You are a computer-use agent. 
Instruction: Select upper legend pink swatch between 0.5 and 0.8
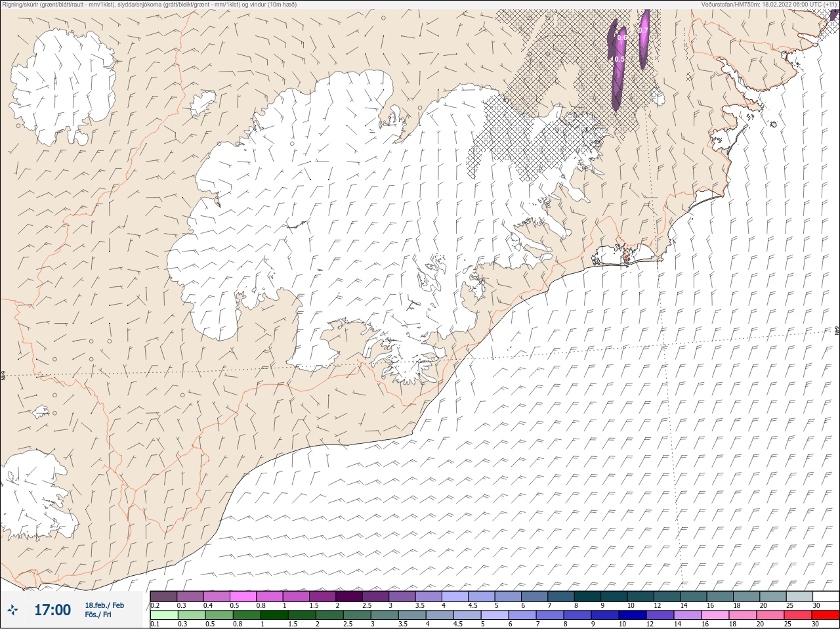pyautogui.click(x=243, y=597)
